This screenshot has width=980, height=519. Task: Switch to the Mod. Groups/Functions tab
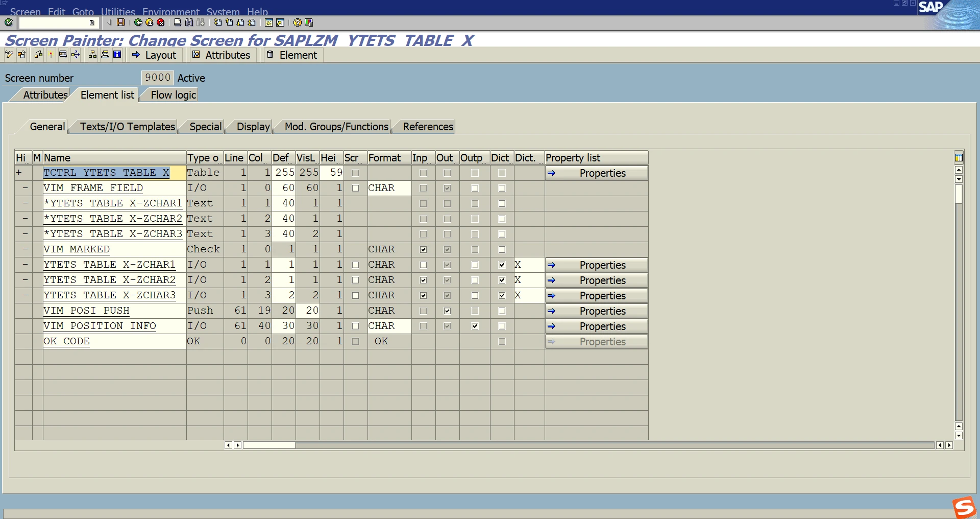(x=336, y=127)
